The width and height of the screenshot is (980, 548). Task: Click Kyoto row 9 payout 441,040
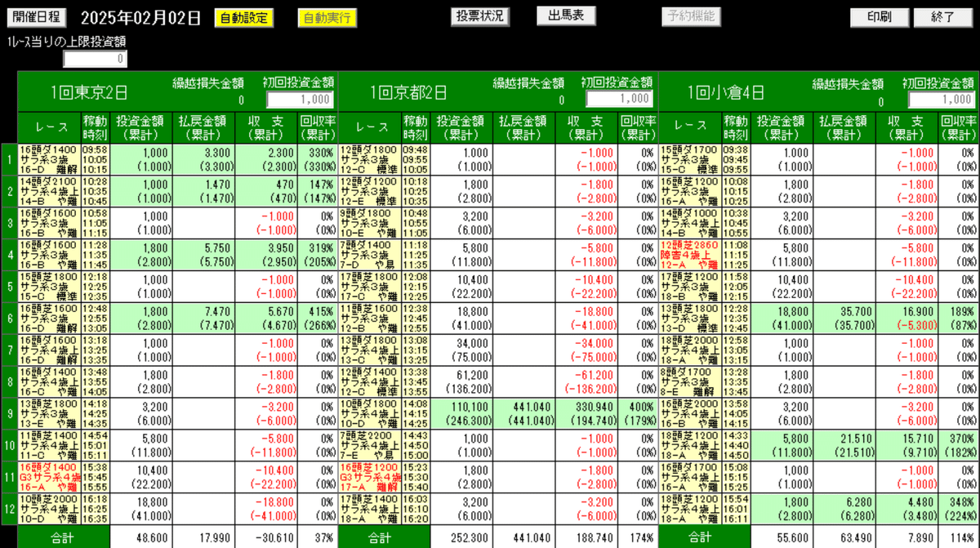(x=523, y=413)
